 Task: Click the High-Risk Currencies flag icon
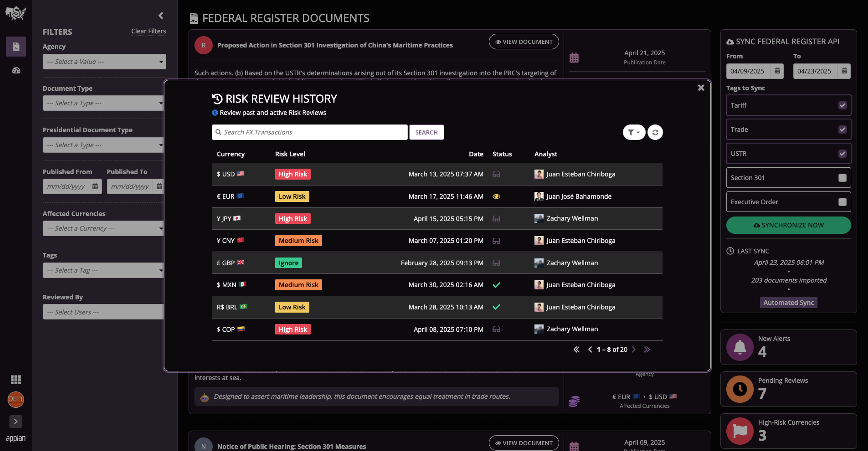pos(740,431)
